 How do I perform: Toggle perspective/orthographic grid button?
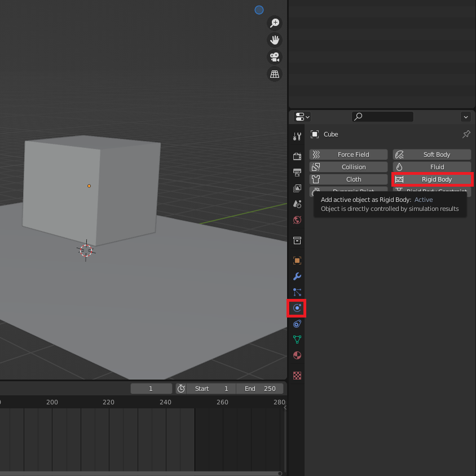[x=275, y=74]
